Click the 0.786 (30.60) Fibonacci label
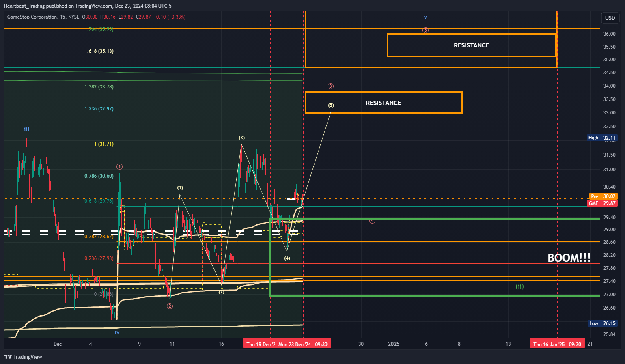Viewport: 625px width, 364px height. coord(99,176)
